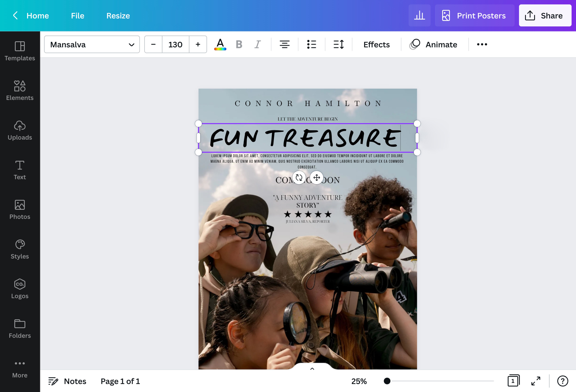Viewport: 576px width, 392px height.
Task: Open the Photos panel
Action: (20, 209)
